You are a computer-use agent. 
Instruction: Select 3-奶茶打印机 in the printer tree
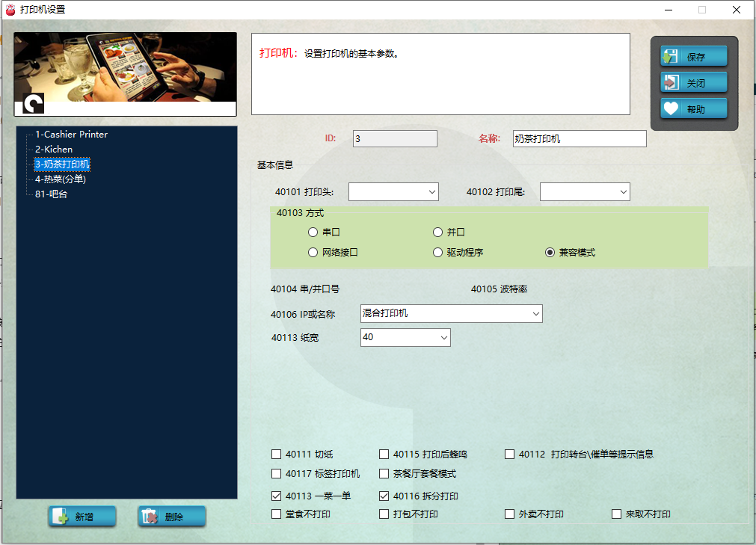tap(62, 164)
